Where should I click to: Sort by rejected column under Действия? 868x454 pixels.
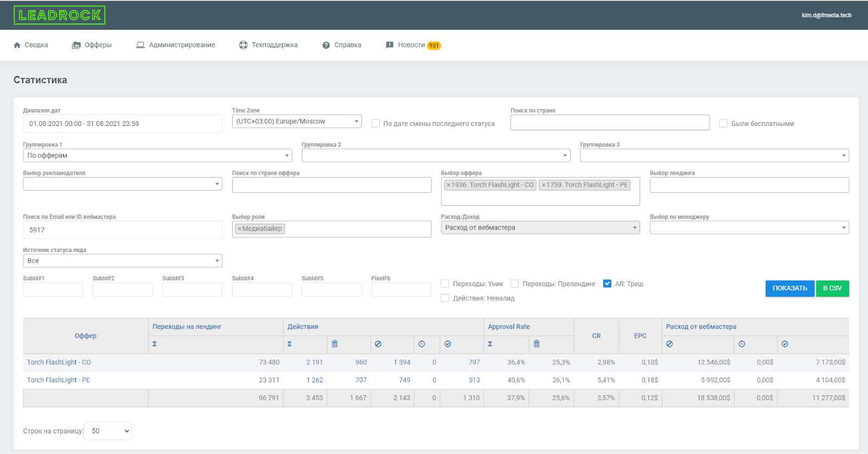(x=378, y=344)
